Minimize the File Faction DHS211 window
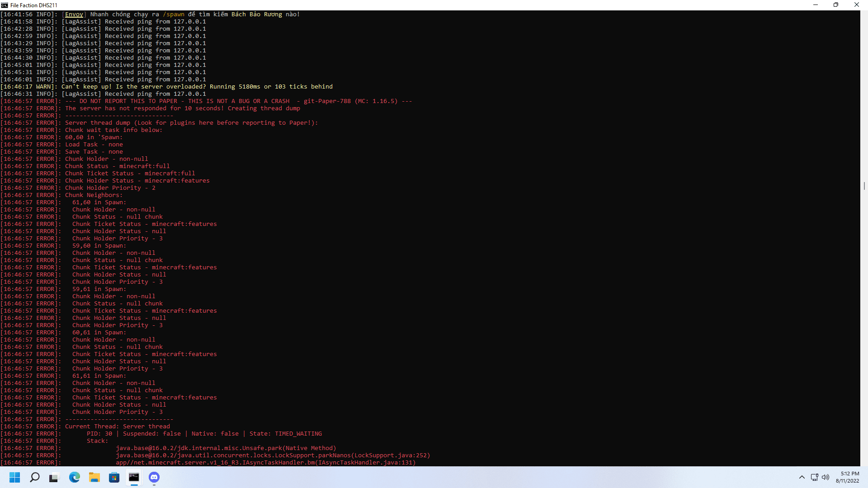This screenshot has height=488, width=868. tap(816, 5)
